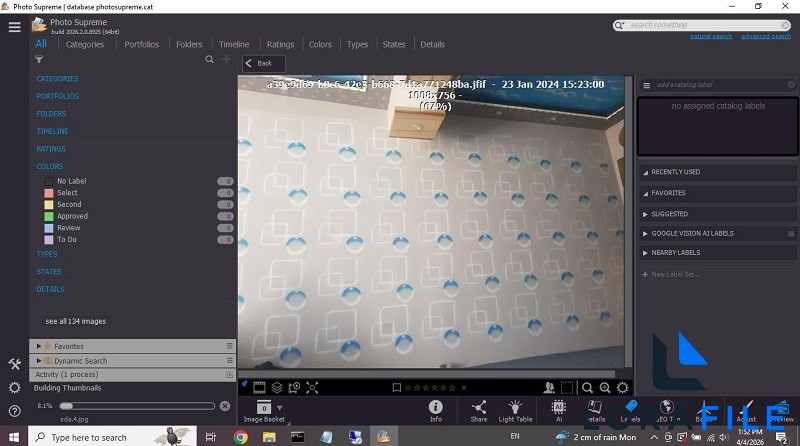This screenshot has height=446, width=800.
Task: Toggle the pin icon below image
Action: [x=244, y=384]
